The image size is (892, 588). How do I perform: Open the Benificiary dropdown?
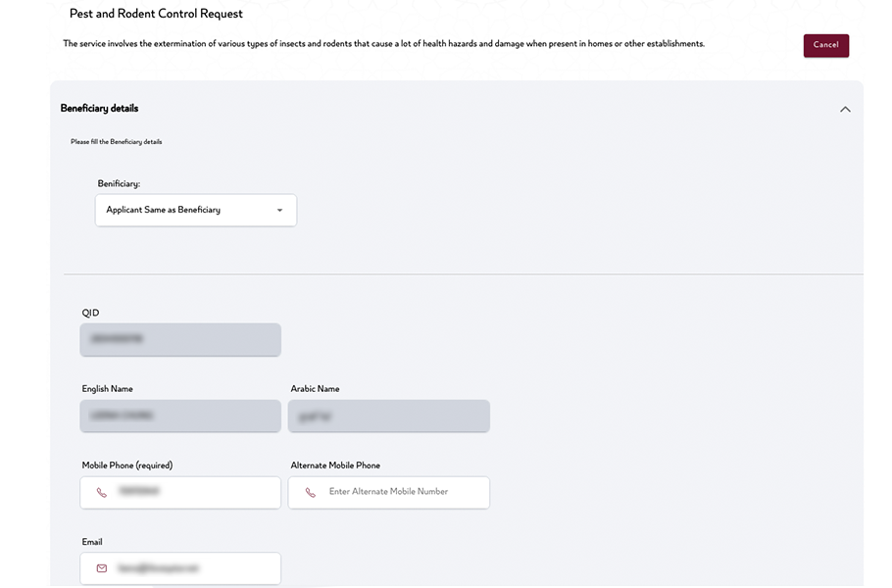click(x=195, y=210)
